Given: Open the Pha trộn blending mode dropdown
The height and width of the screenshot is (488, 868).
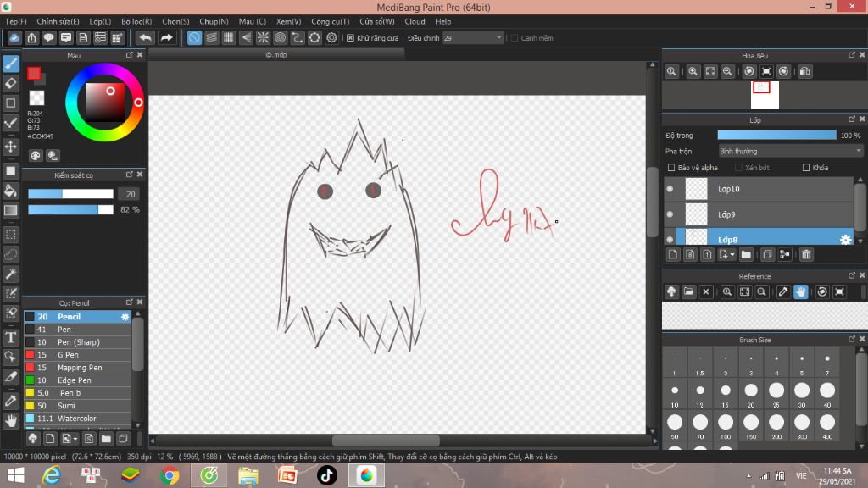Looking at the screenshot, I should pyautogui.click(x=790, y=151).
